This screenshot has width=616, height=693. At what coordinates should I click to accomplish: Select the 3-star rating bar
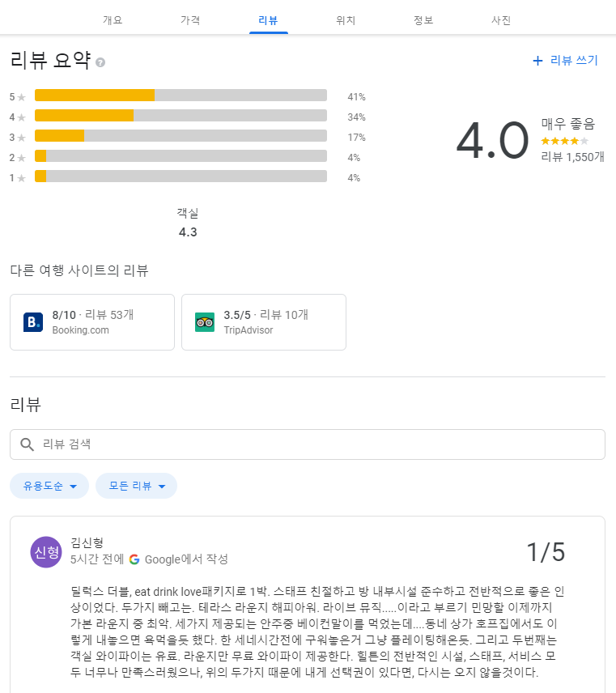pos(181,136)
